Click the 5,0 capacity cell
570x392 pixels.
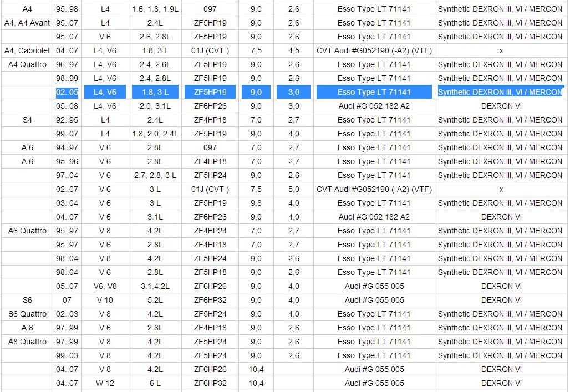(294, 189)
